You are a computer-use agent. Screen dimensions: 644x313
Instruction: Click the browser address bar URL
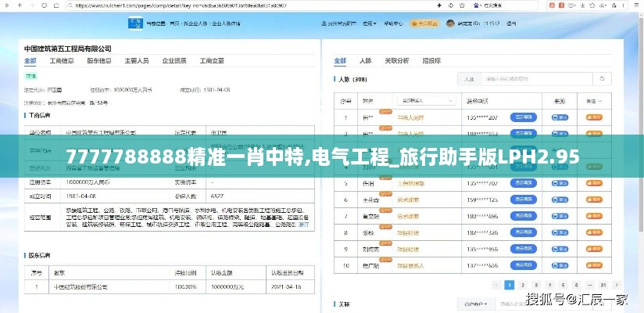click(181, 5)
